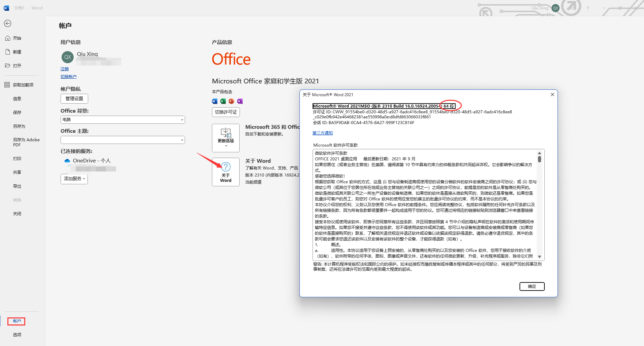This screenshot has height=346, width=644.
Task: Click the OneDrive cloud icon
Action: pos(67,161)
